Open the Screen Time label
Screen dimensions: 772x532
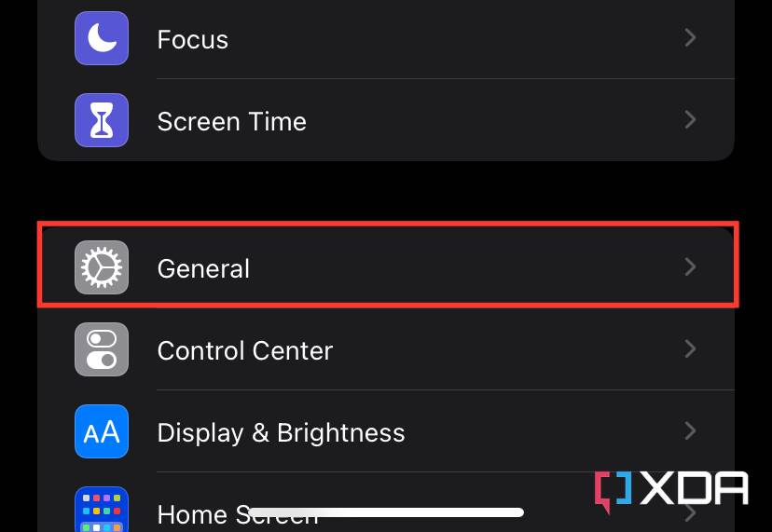click(232, 122)
